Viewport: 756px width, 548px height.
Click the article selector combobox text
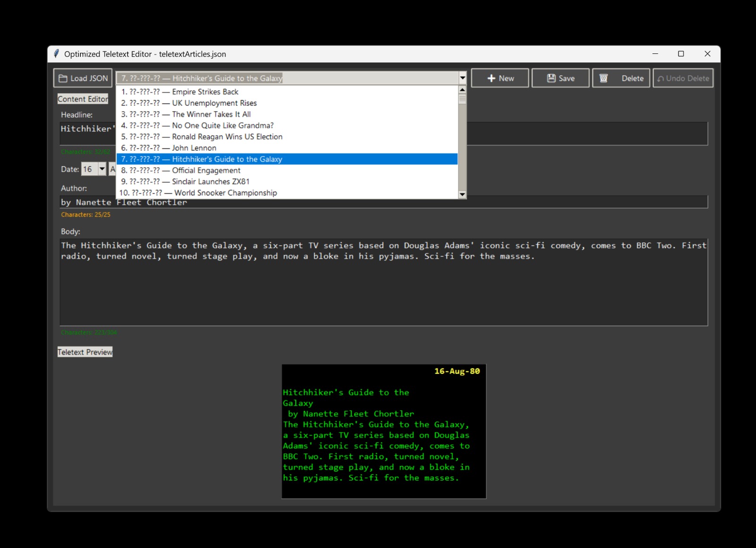tap(287, 78)
